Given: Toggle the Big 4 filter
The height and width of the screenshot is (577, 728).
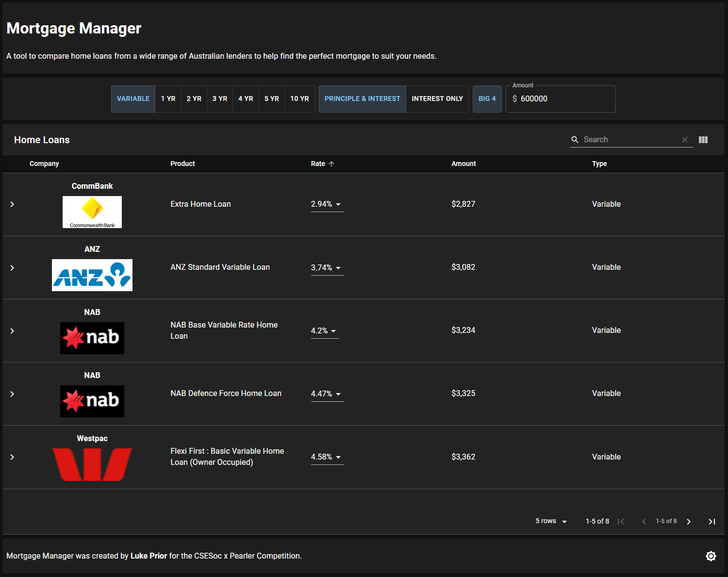Looking at the screenshot, I should pos(487,99).
